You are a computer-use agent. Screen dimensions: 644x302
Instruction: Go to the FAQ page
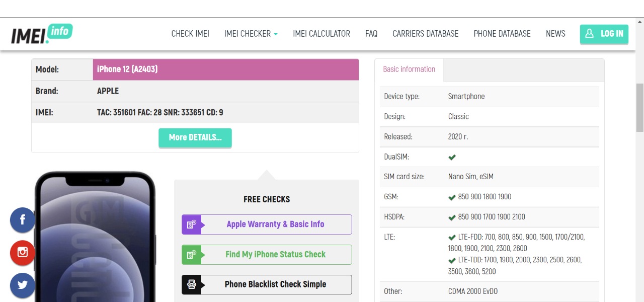[371, 34]
